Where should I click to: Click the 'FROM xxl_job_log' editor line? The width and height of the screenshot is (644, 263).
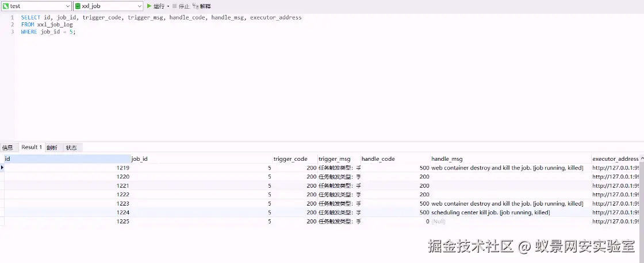click(x=47, y=25)
